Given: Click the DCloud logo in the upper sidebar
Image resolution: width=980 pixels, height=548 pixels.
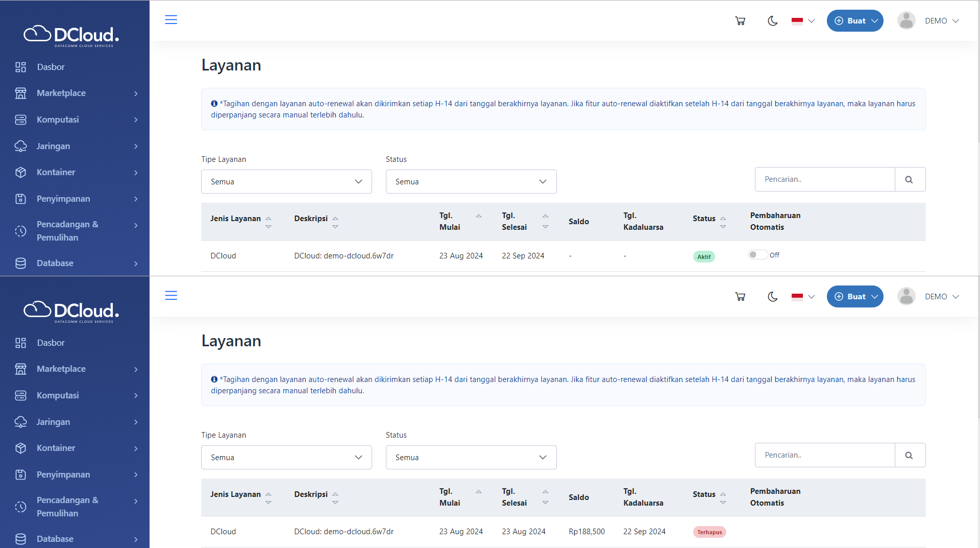Looking at the screenshot, I should click(71, 35).
